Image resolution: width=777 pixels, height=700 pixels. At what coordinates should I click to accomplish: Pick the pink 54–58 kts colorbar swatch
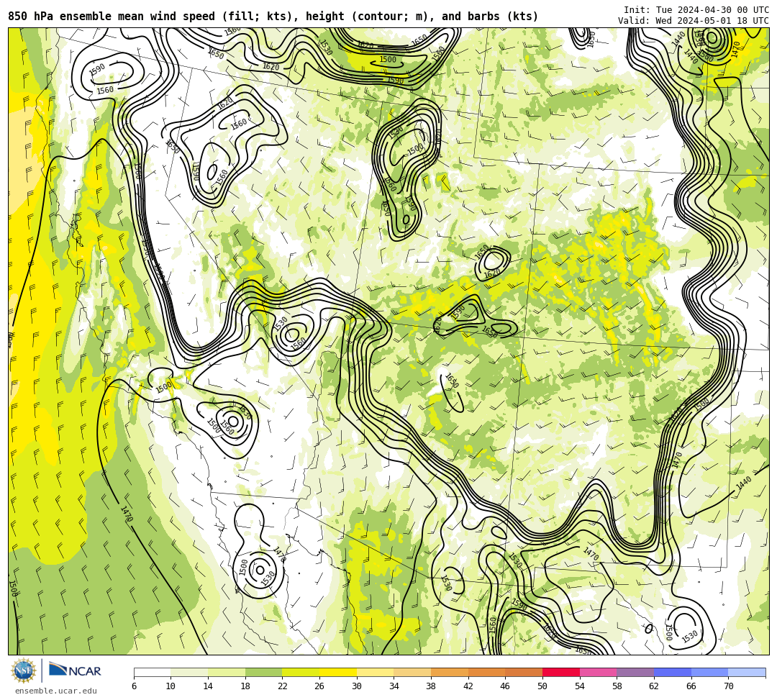coord(598,672)
